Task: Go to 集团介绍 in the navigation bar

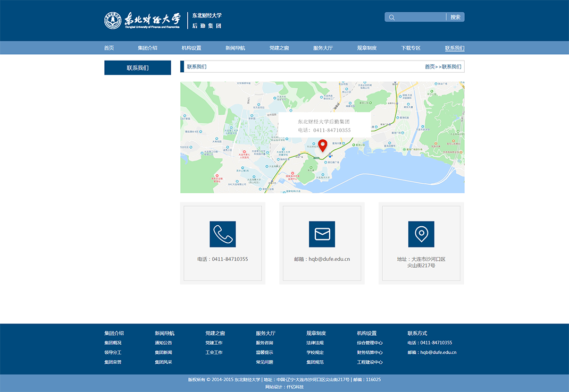Action: pos(147,48)
